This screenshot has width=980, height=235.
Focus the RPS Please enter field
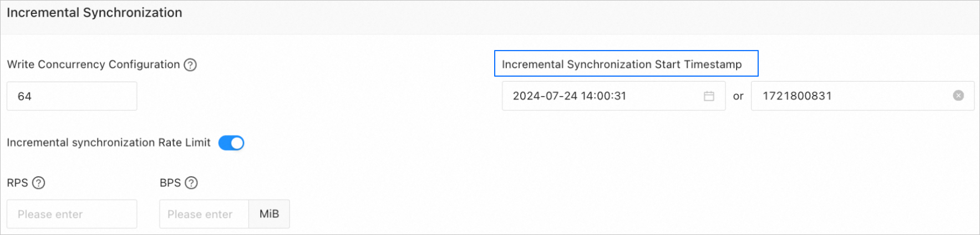click(72, 214)
